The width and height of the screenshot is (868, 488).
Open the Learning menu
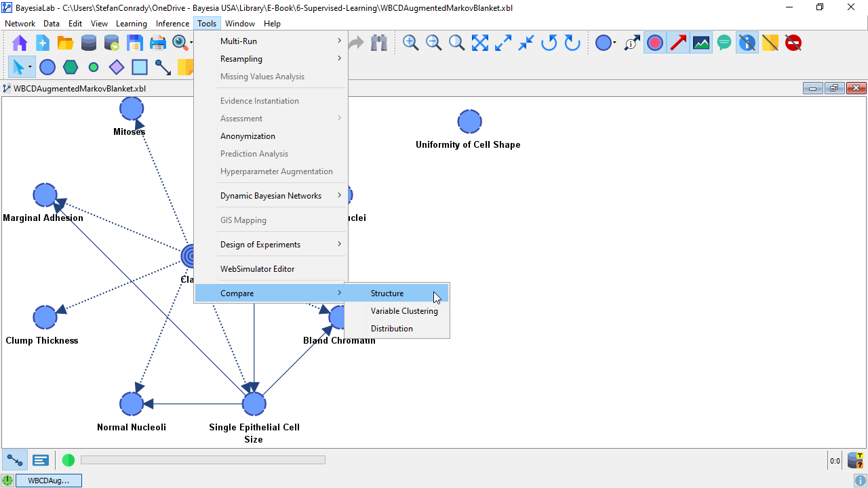[132, 24]
